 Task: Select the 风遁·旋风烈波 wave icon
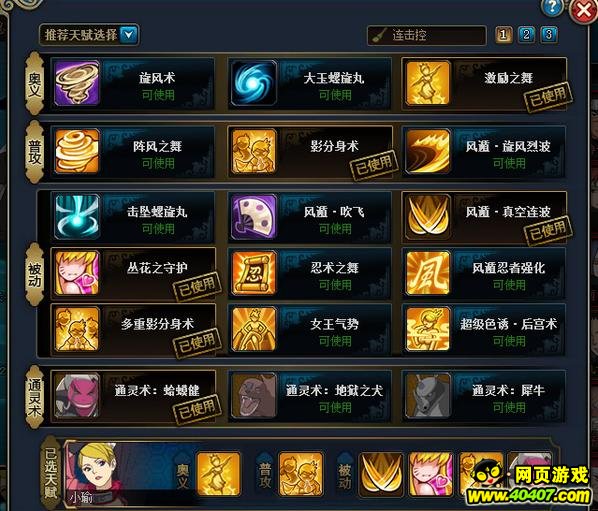(428, 151)
